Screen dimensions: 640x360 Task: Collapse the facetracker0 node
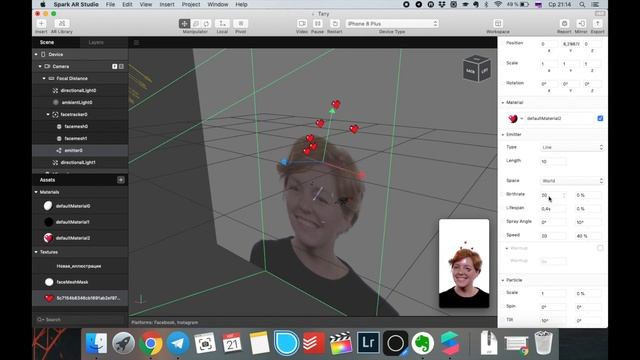[48, 114]
